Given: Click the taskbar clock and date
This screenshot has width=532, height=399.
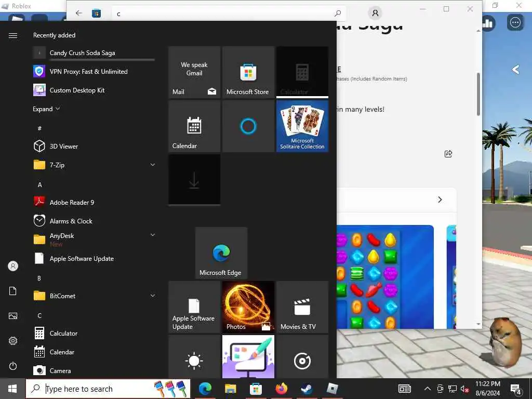Looking at the screenshot, I should 487,389.
